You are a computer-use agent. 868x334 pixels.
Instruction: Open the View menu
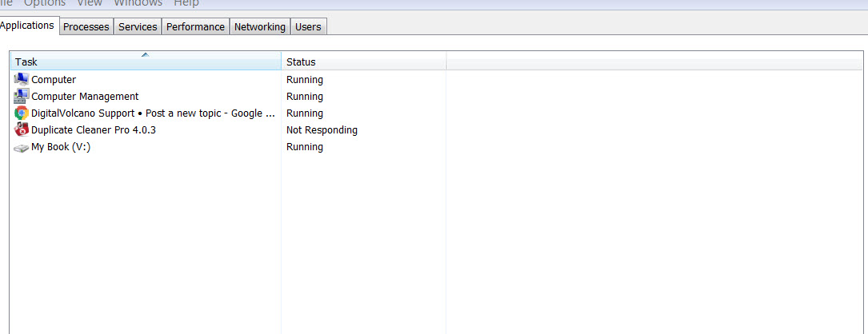[x=90, y=3]
